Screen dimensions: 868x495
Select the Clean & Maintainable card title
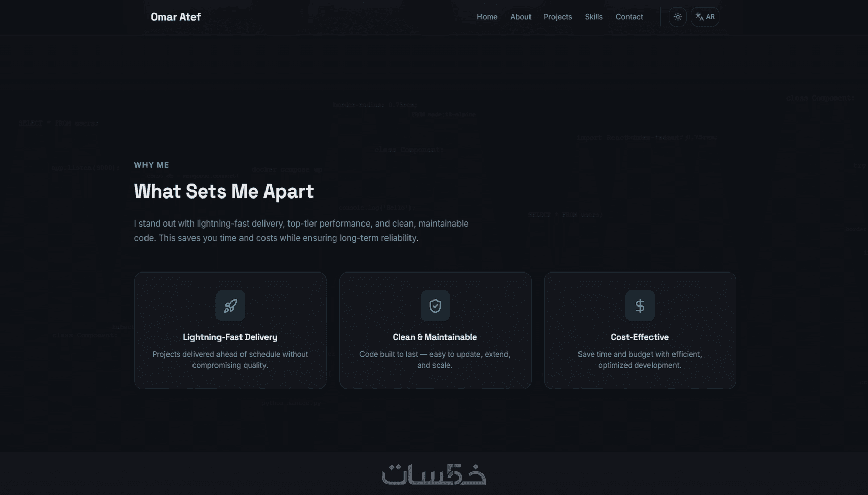pyautogui.click(x=435, y=337)
